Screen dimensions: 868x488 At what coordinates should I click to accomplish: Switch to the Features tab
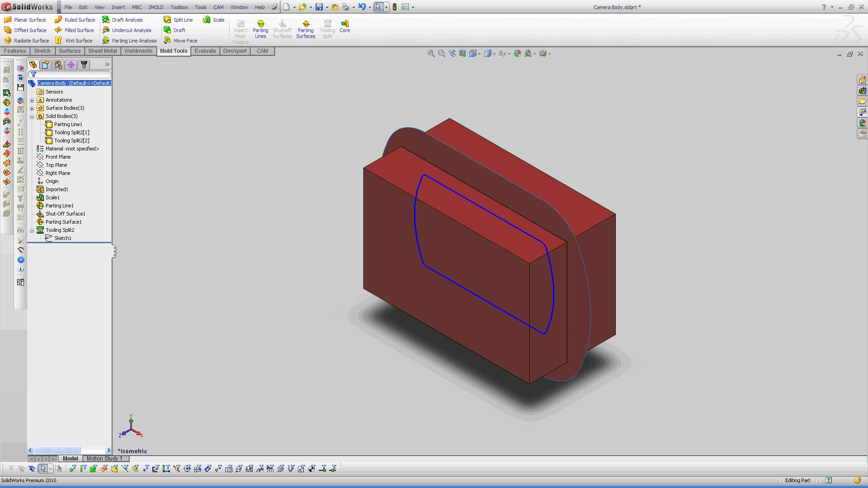pyautogui.click(x=15, y=51)
